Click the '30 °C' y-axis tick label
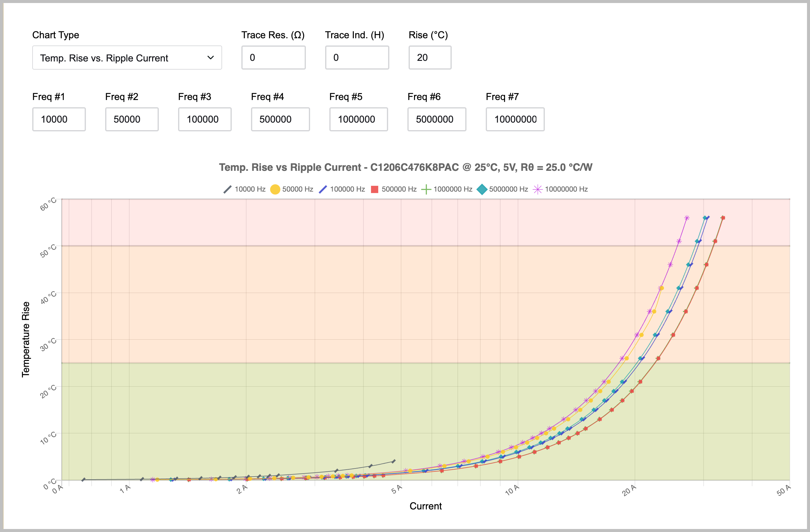The image size is (810, 532). pos(48,345)
